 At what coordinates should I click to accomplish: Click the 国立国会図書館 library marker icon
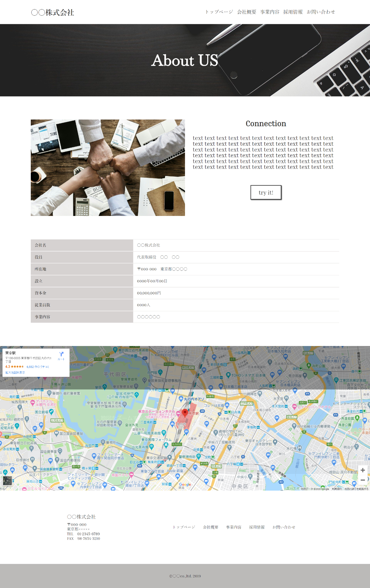pyautogui.click(x=56, y=433)
